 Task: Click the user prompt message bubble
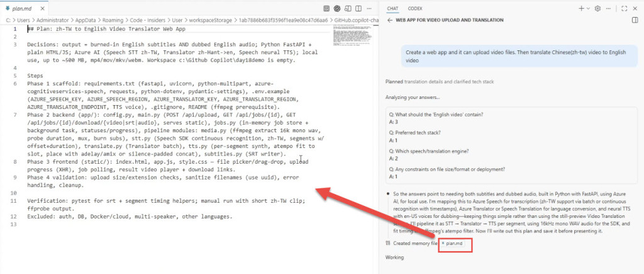coord(519,56)
